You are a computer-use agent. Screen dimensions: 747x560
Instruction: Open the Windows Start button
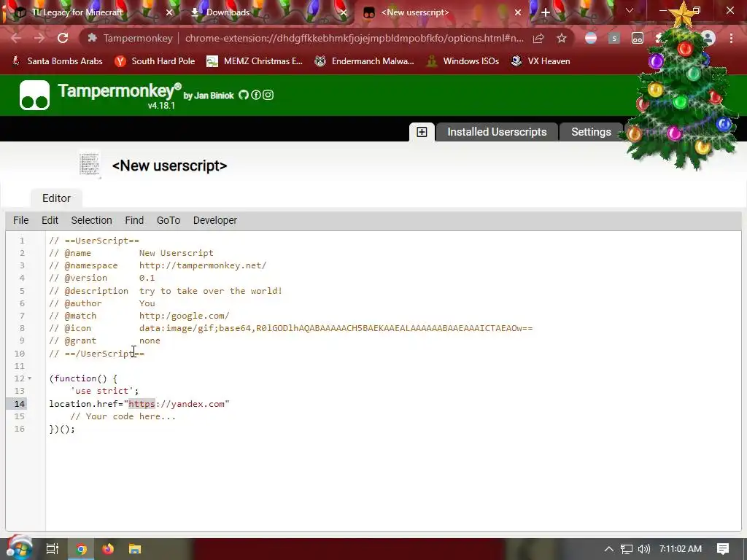pyautogui.click(x=19, y=548)
